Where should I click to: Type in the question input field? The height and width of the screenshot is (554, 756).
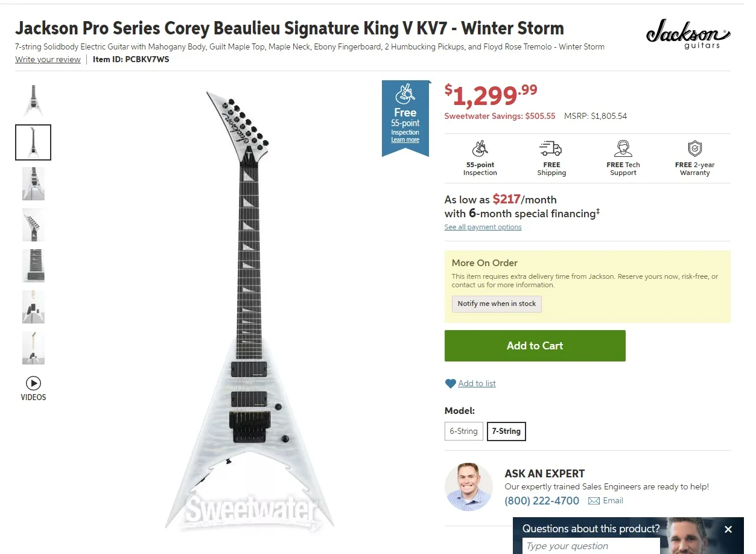[590, 546]
